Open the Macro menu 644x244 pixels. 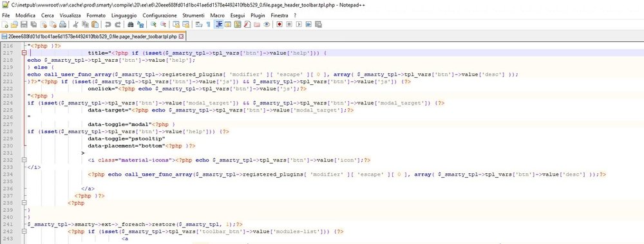point(217,15)
